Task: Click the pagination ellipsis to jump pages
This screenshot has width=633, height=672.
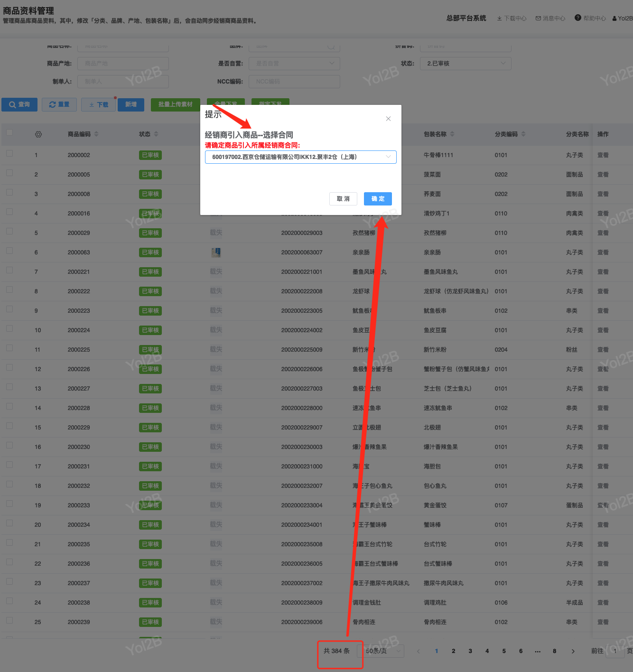Action: click(538, 651)
